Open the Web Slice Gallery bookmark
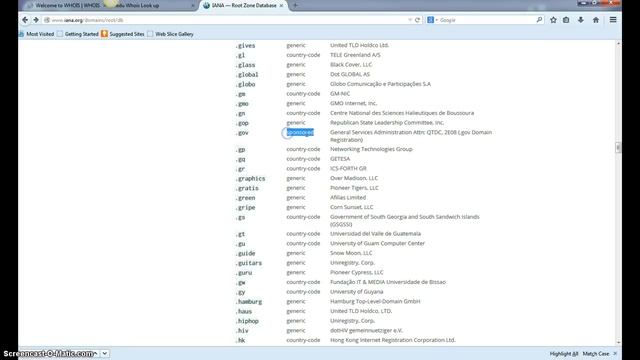 coord(170,34)
